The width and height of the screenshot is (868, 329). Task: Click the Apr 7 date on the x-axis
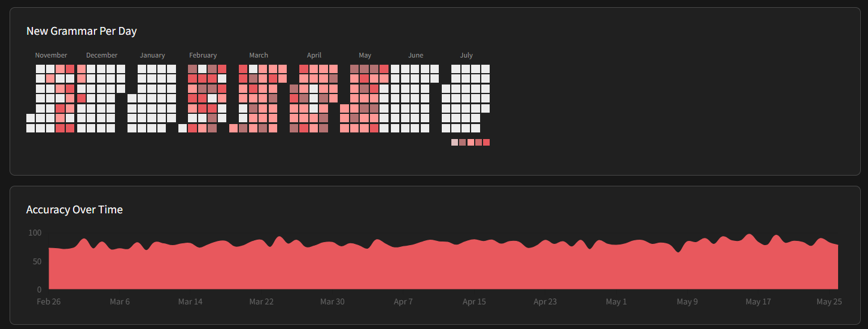[x=403, y=301]
